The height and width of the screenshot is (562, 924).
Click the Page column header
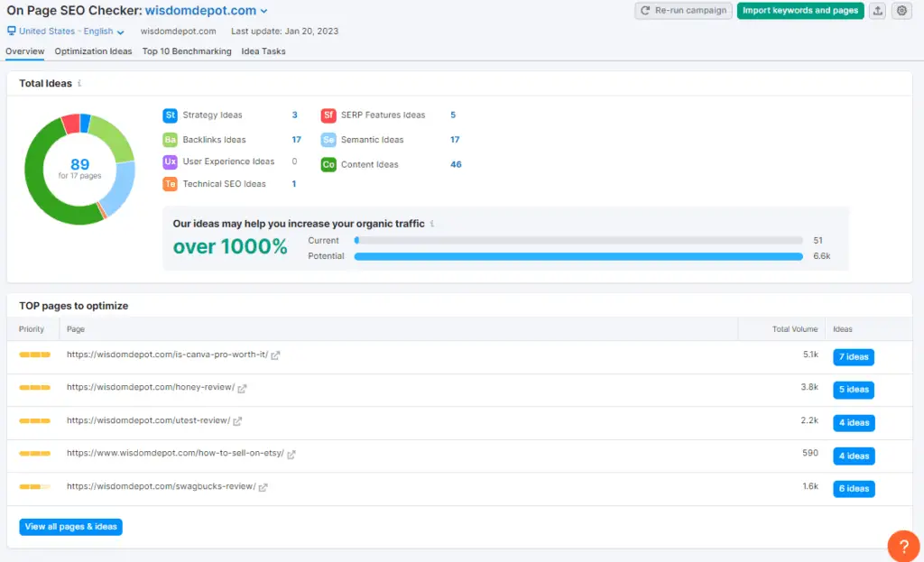click(x=76, y=329)
